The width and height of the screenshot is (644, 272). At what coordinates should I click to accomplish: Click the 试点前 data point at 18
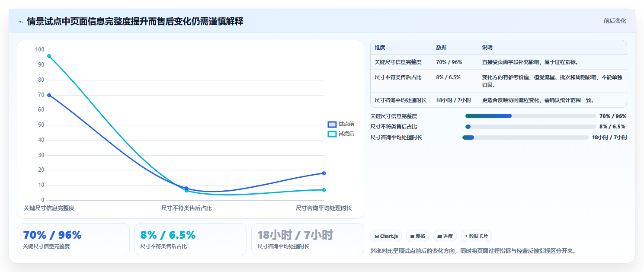pos(324,173)
